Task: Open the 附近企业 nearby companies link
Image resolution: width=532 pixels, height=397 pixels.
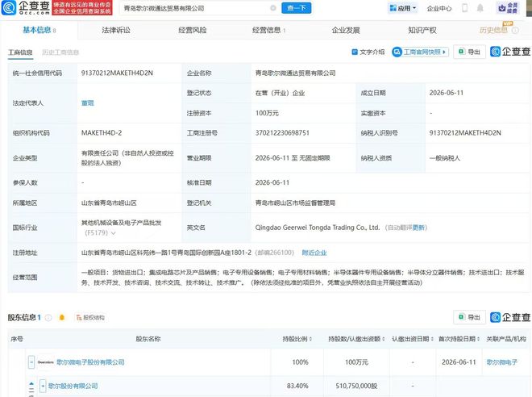Action: (314, 253)
